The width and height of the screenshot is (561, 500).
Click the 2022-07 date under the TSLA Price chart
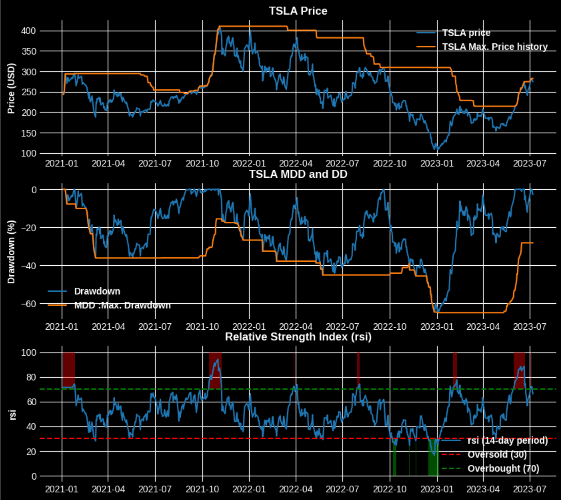coord(342,164)
